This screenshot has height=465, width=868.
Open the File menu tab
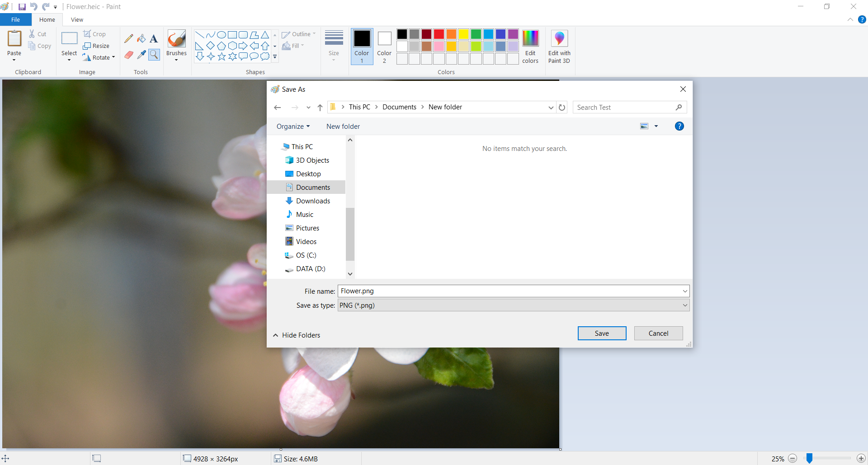pyautogui.click(x=15, y=20)
